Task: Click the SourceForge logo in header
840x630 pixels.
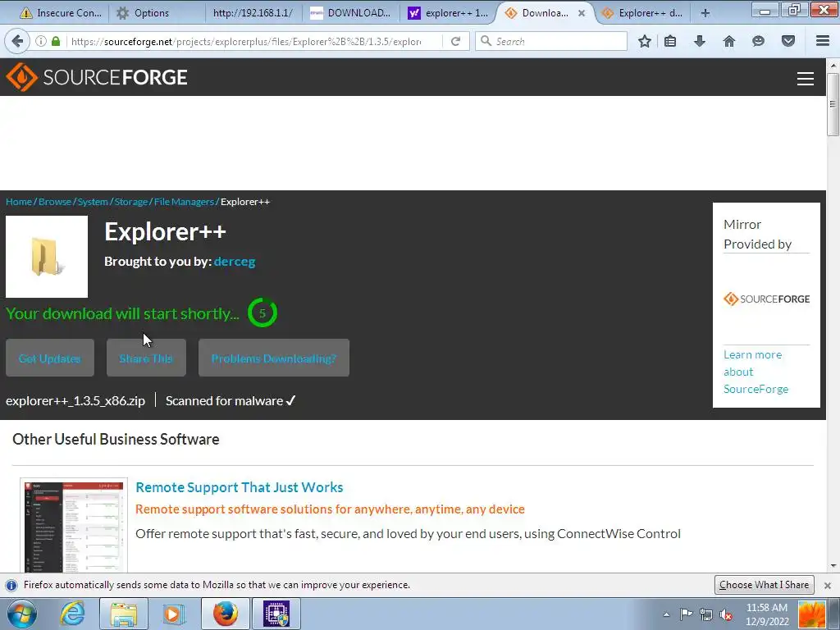Action: (97, 77)
